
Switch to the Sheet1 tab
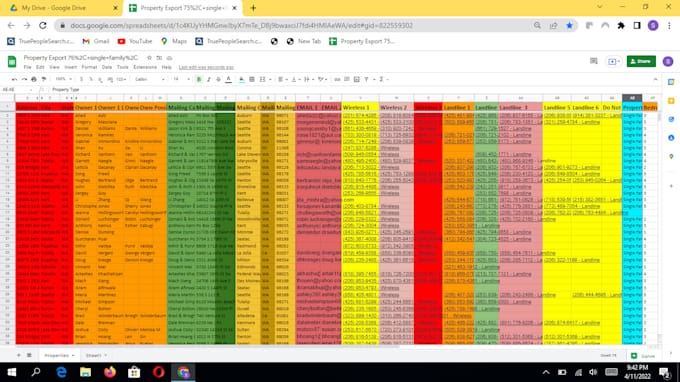coord(93,356)
